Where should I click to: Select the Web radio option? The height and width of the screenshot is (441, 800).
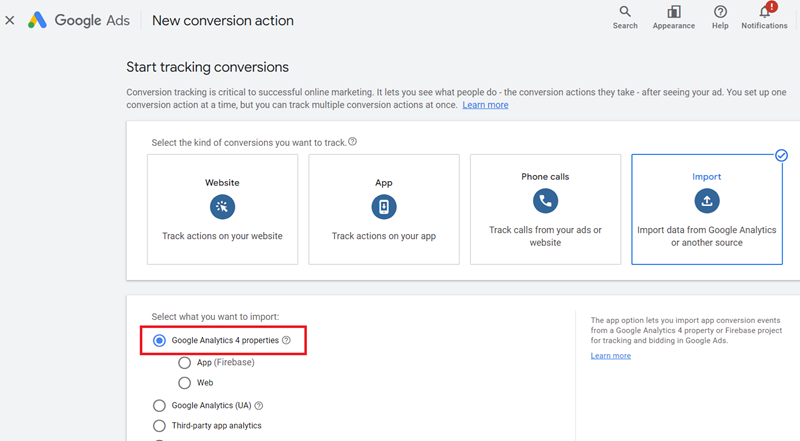click(x=184, y=383)
